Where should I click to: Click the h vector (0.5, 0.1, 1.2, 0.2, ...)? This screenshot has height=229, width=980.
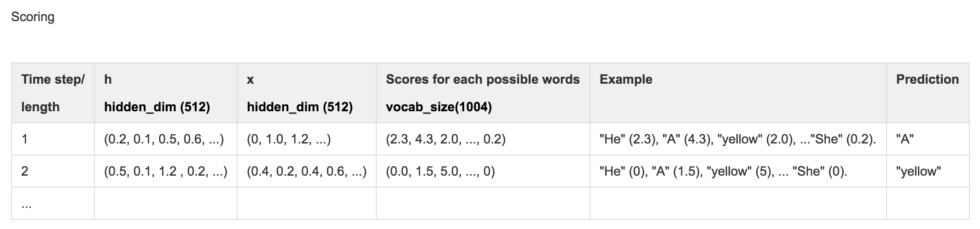tap(166, 171)
